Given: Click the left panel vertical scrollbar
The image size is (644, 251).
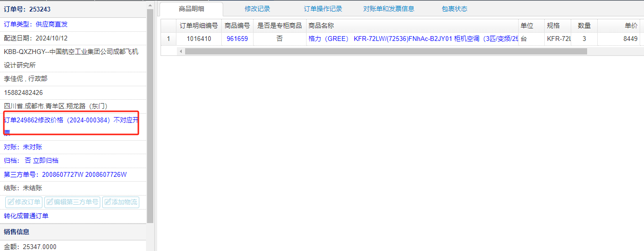Looking at the screenshot, I should pos(150,116).
